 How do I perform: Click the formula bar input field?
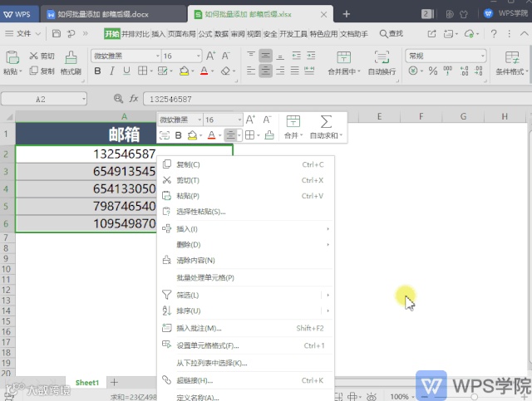(337, 99)
